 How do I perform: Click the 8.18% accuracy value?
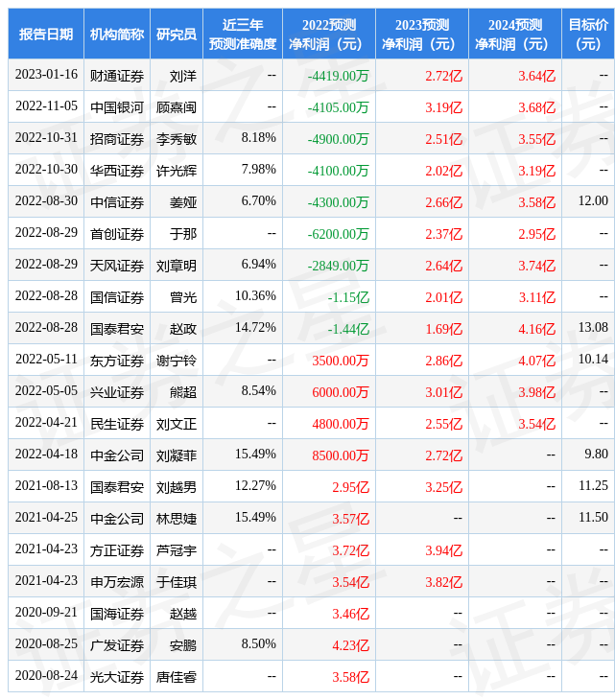pyautogui.click(x=259, y=137)
